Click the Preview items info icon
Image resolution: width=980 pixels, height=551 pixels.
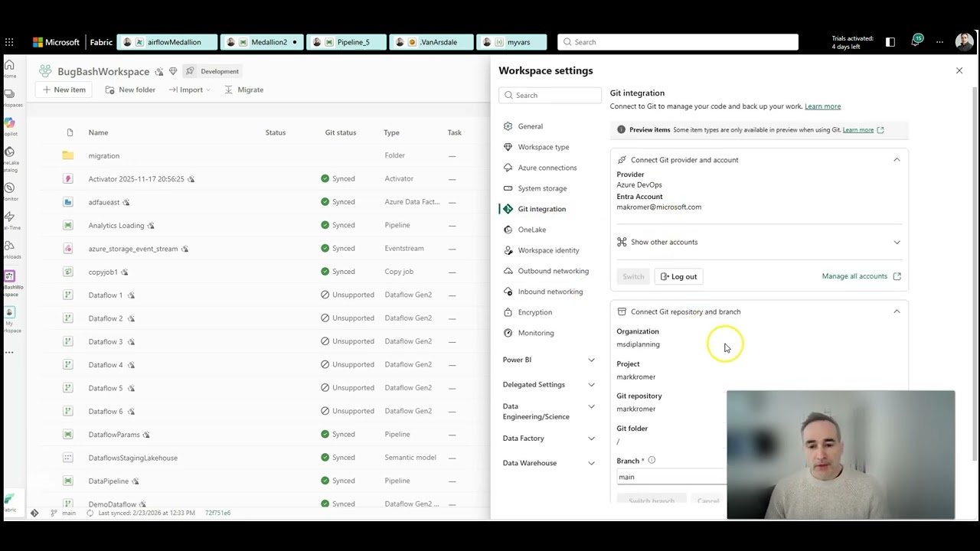[x=621, y=130]
